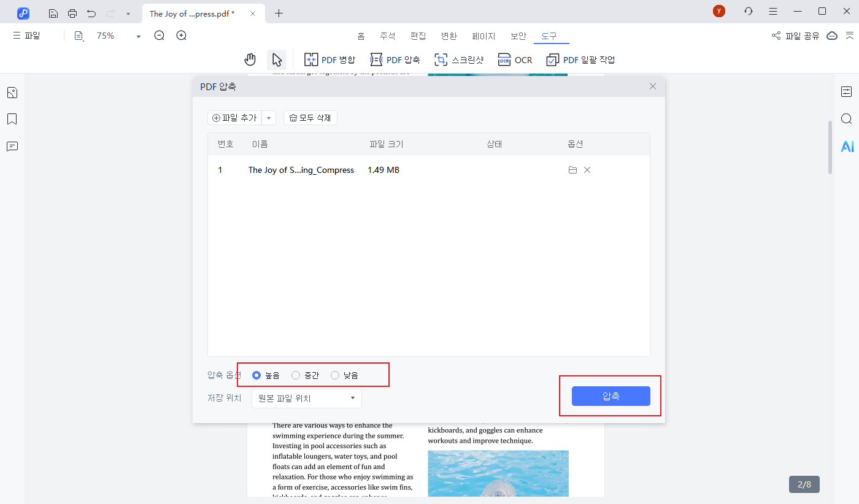This screenshot has width=859, height=504.
Task: Click the blue 압축 button
Action: pos(611,396)
